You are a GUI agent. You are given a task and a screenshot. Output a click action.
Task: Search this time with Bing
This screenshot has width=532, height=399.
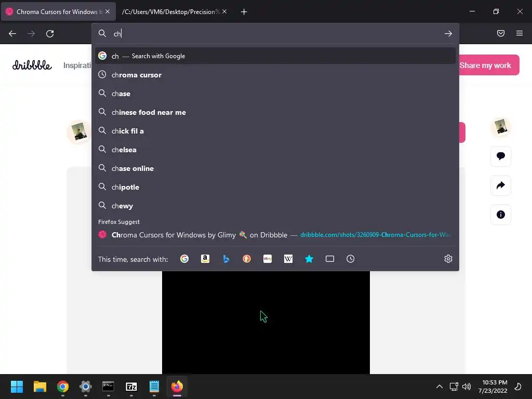226,259
